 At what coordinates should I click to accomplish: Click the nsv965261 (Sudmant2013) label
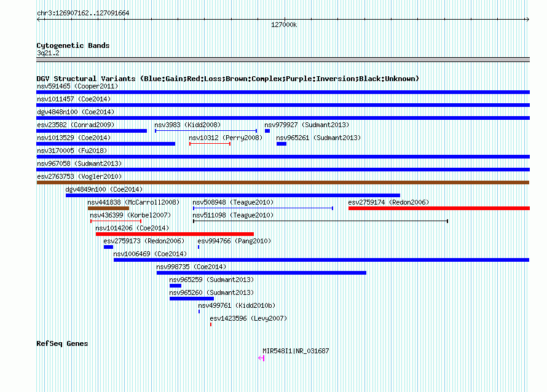(318, 138)
